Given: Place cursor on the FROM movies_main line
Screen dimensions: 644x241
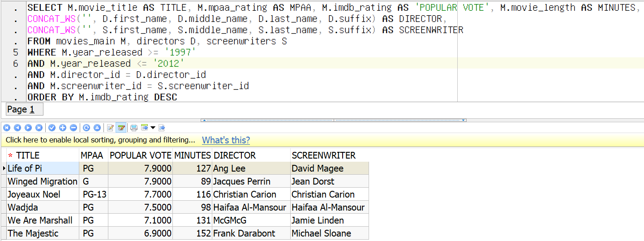Looking at the screenshot, I should (157, 41).
